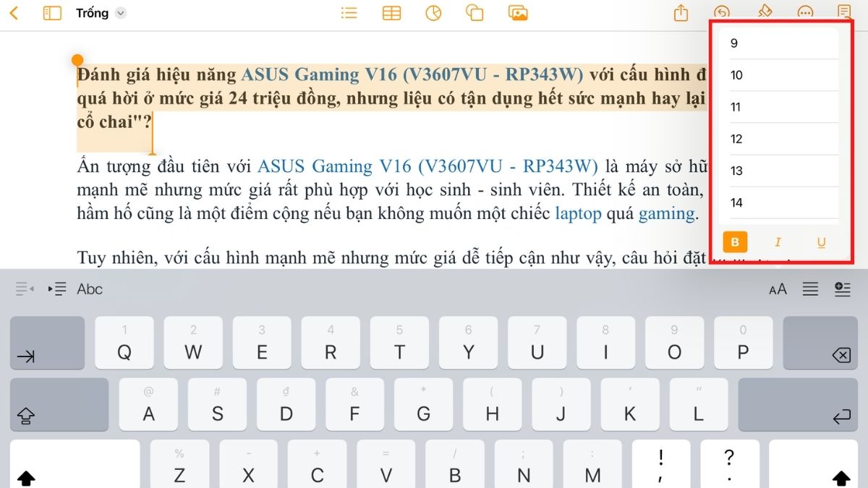Open the text alignment icon

(x=810, y=289)
